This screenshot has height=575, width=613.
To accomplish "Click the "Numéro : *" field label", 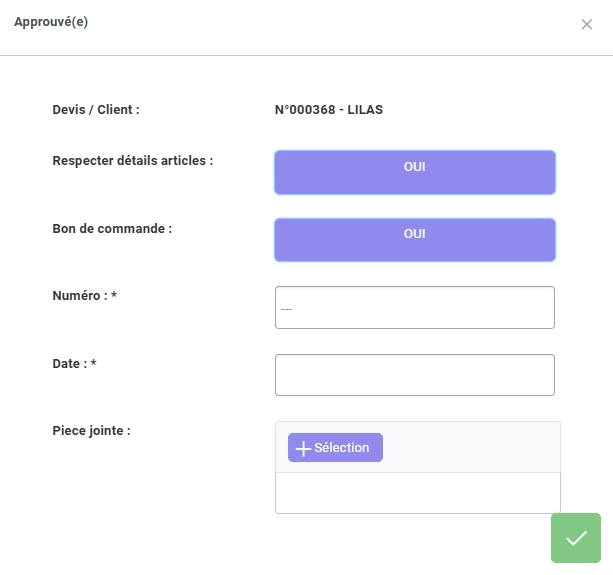I will click(x=84, y=296).
